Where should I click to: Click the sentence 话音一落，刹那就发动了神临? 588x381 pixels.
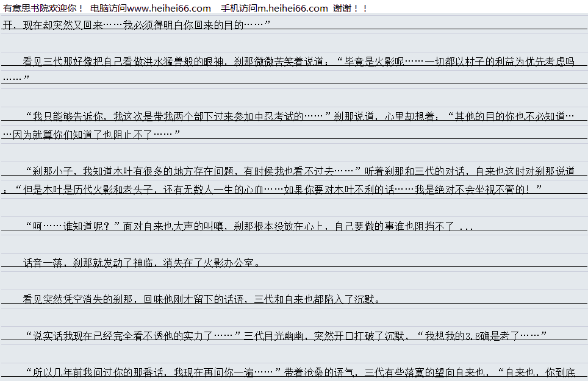(140, 263)
